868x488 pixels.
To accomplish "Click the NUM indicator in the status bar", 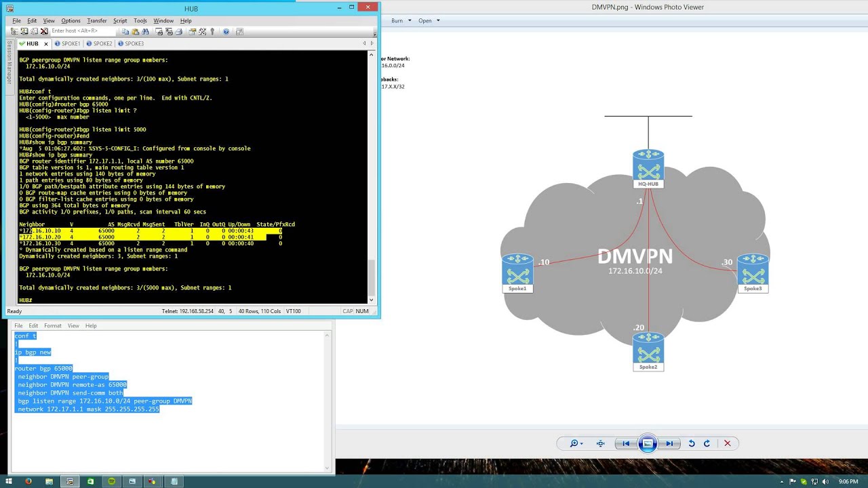I will pos(362,311).
